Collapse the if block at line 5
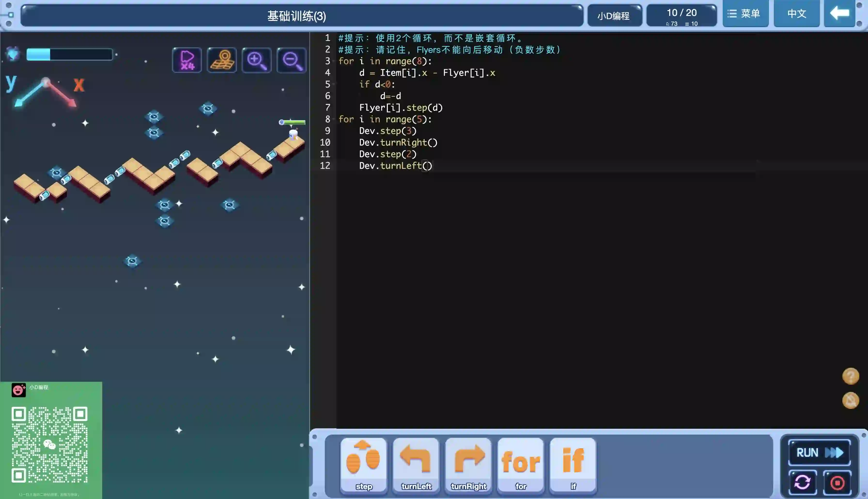This screenshot has height=499, width=868. (x=334, y=84)
